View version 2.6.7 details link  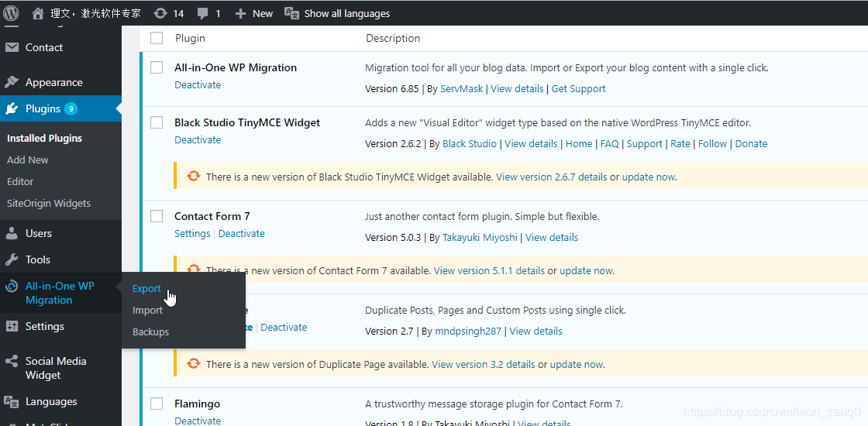click(x=551, y=177)
